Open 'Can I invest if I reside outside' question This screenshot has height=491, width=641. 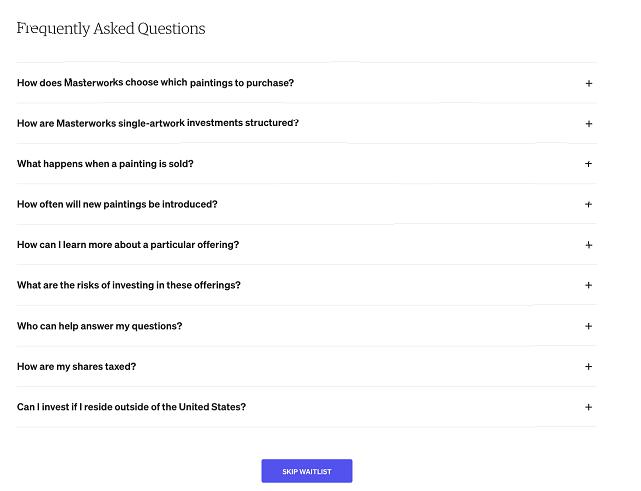click(x=131, y=407)
